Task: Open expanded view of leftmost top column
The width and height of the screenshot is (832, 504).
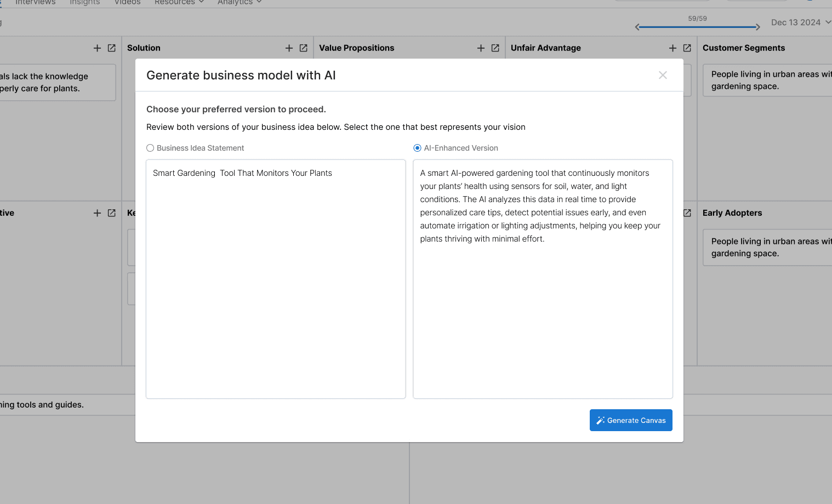Action: (111, 48)
